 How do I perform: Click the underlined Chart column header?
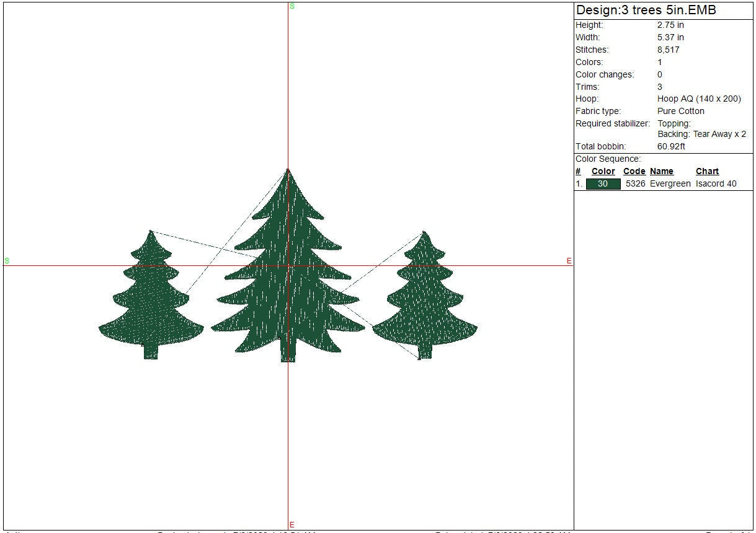point(707,172)
